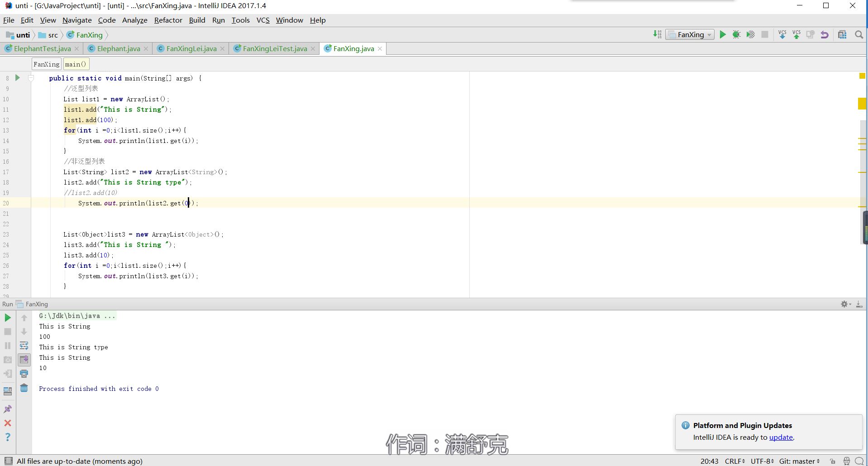Close the FanXing.java editor tab
Viewport: 868px width, 466px height.
click(380, 49)
